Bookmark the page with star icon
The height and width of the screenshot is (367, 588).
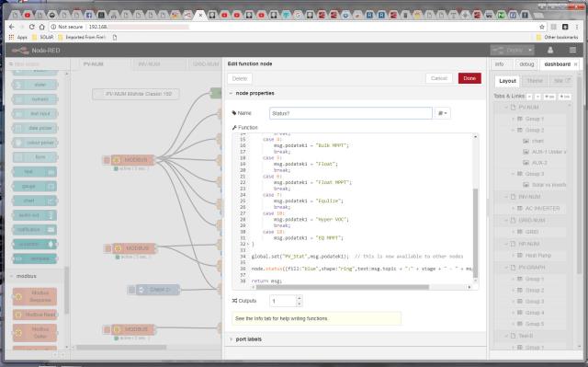[x=541, y=27]
